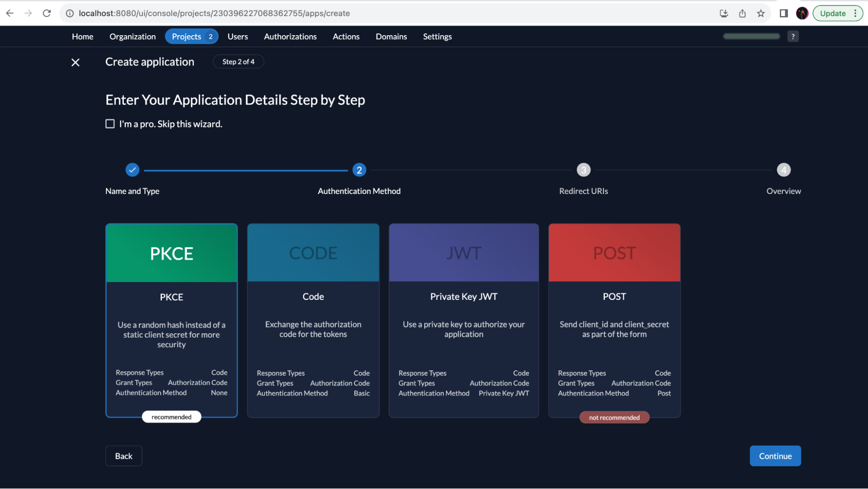Open the browser side panel icon
This screenshot has height=489, width=868.
(x=784, y=13)
